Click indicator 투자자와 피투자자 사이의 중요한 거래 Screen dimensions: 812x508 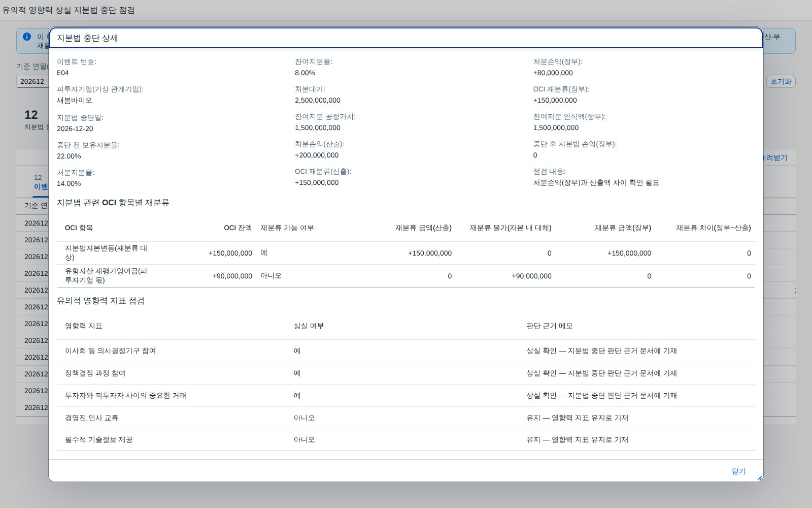tap(125, 395)
